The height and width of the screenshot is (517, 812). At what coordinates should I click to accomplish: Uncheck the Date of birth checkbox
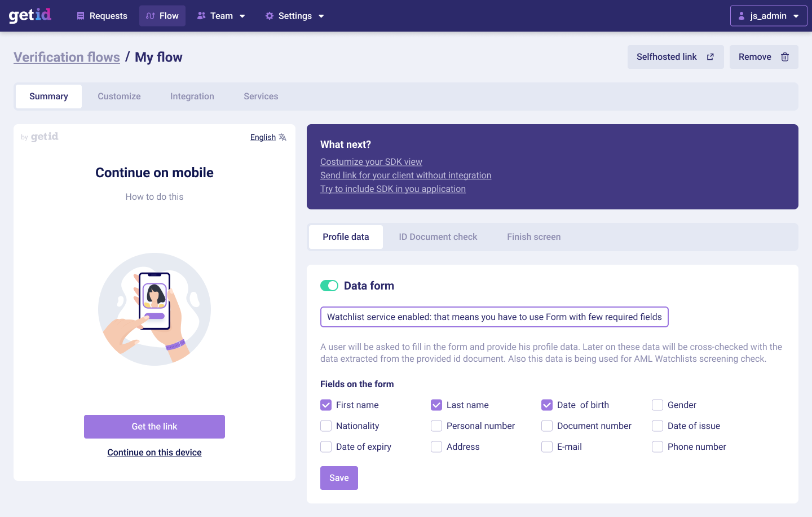click(x=547, y=405)
